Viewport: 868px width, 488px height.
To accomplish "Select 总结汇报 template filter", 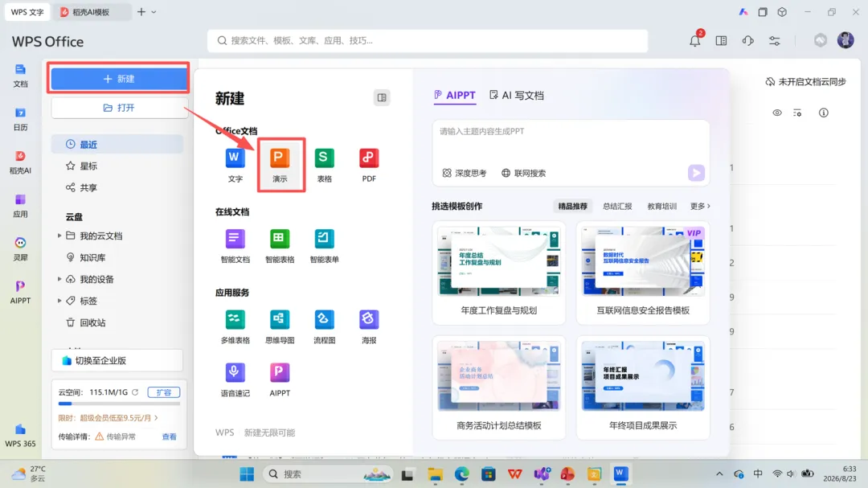I will tap(617, 206).
